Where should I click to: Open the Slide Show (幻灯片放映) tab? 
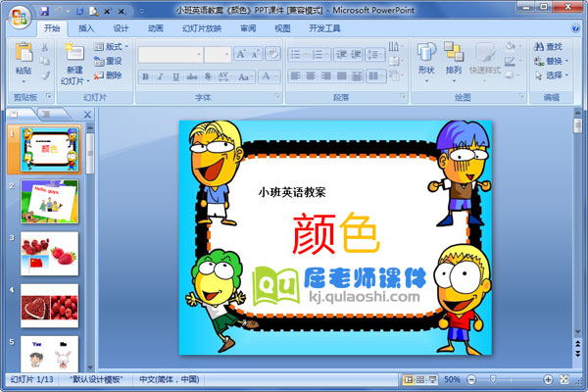(202, 28)
